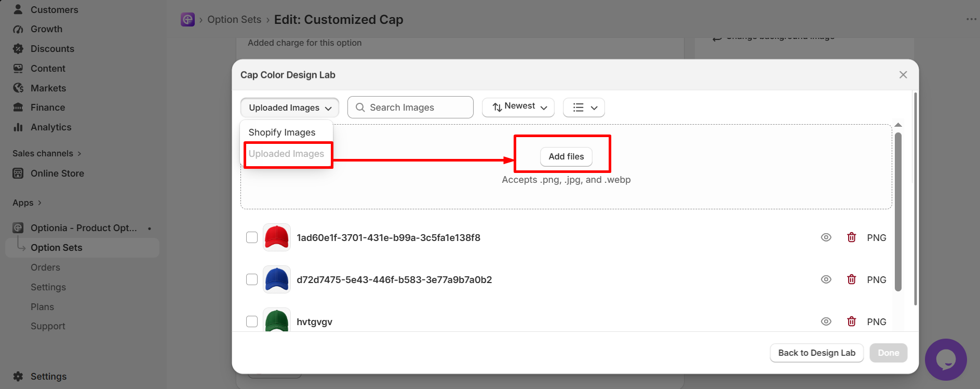The width and height of the screenshot is (980, 389).
Task: Open the list view layout dropdown
Action: coord(584,108)
